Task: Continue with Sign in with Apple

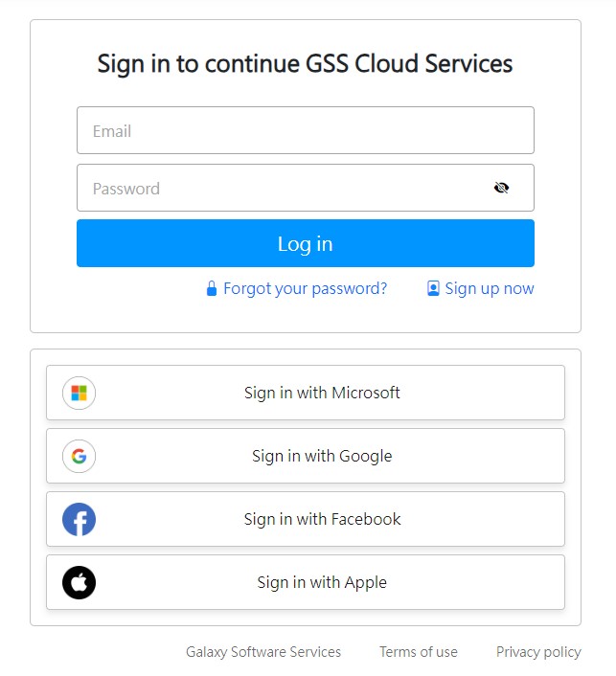Action: tap(322, 582)
